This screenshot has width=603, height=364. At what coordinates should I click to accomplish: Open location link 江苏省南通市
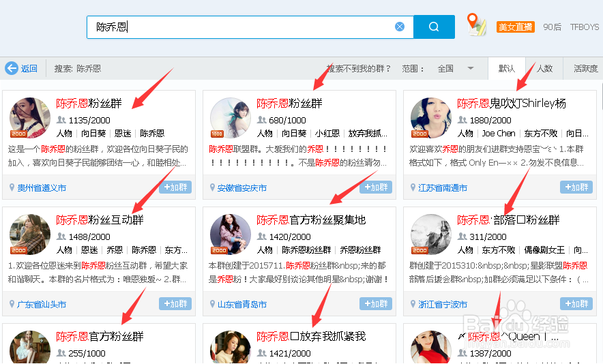coord(443,188)
